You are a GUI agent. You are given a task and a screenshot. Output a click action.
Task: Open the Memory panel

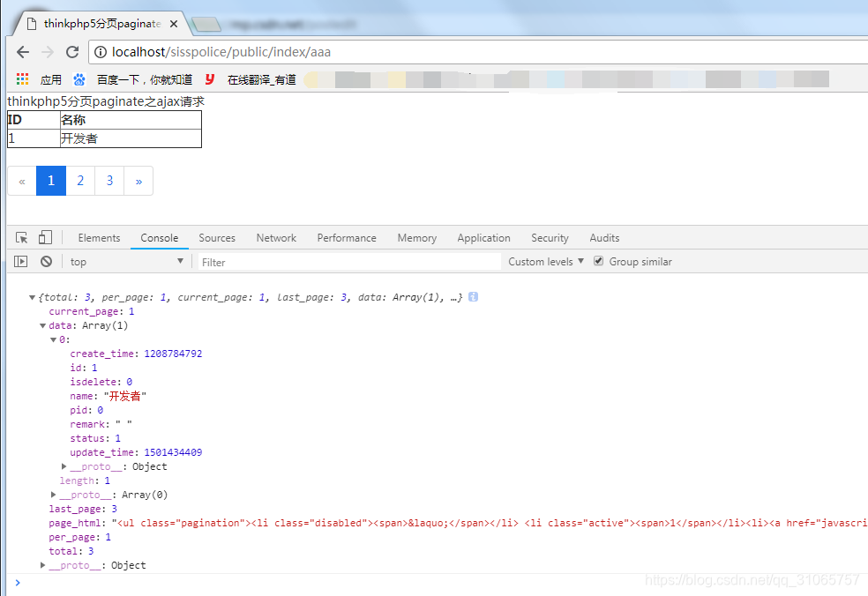tap(417, 238)
